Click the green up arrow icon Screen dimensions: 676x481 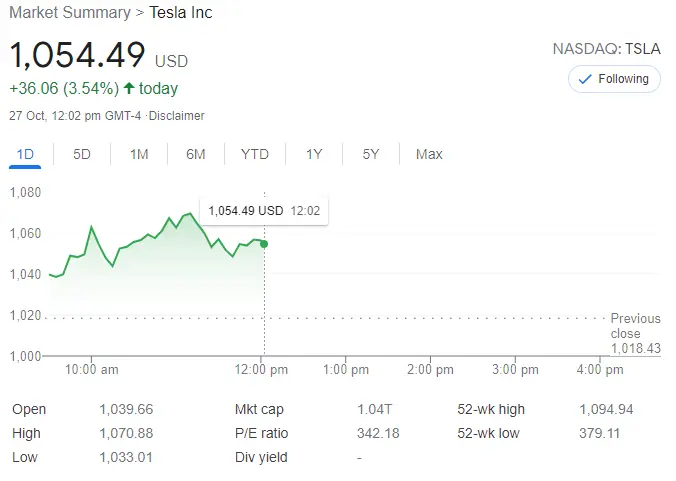pyautogui.click(x=129, y=89)
